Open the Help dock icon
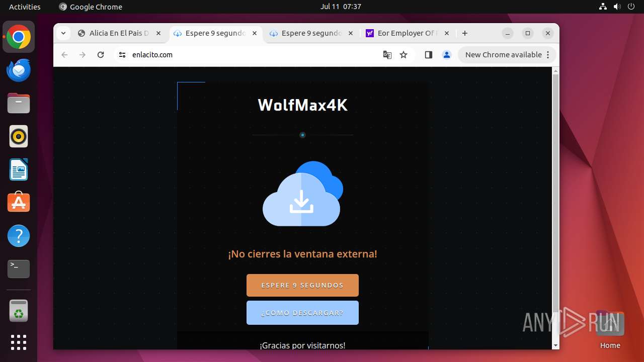This screenshot has height=362, width=644. point(19,236)
